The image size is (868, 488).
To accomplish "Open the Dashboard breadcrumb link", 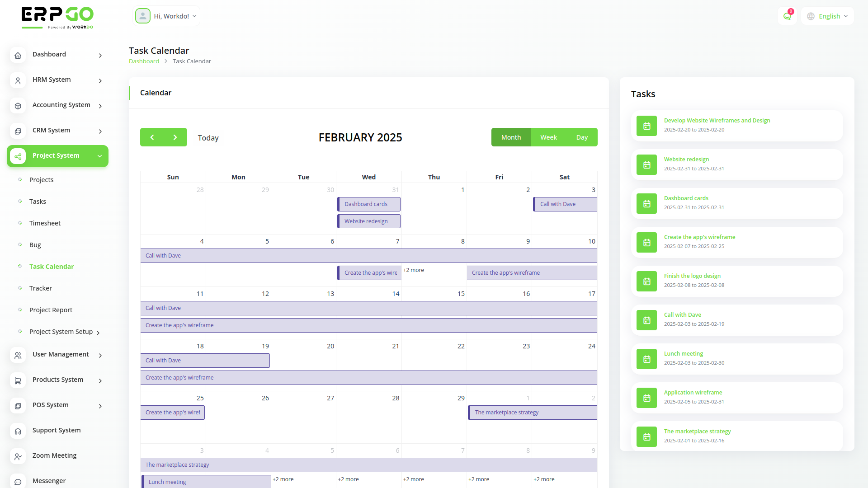I will [144, 61].
